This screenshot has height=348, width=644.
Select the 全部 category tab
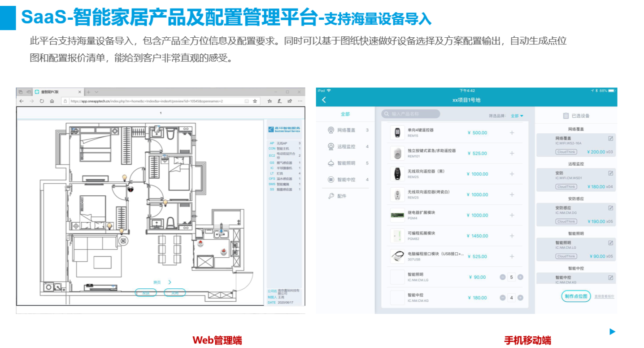pos(345,114)
